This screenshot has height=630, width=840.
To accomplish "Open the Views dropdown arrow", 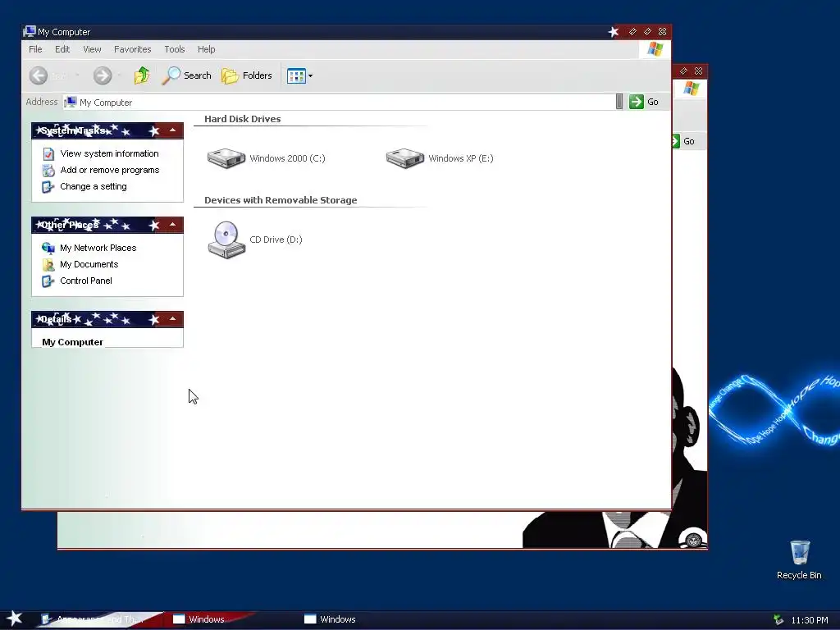I will (311, 76).
